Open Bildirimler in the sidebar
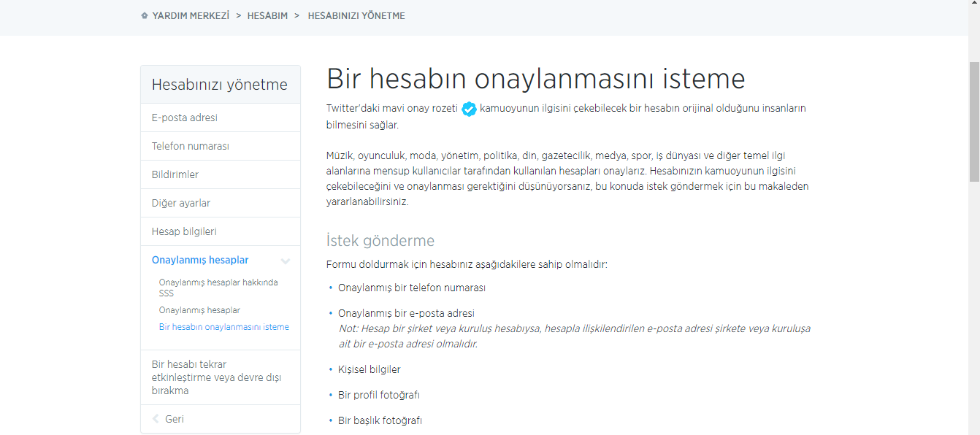Screen dimensions: 980x435 point(220,174)
